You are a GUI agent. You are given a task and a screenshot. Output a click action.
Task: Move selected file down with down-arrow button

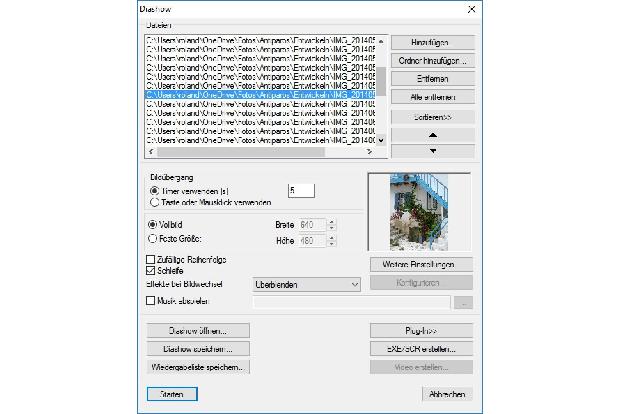pos(433,151)
